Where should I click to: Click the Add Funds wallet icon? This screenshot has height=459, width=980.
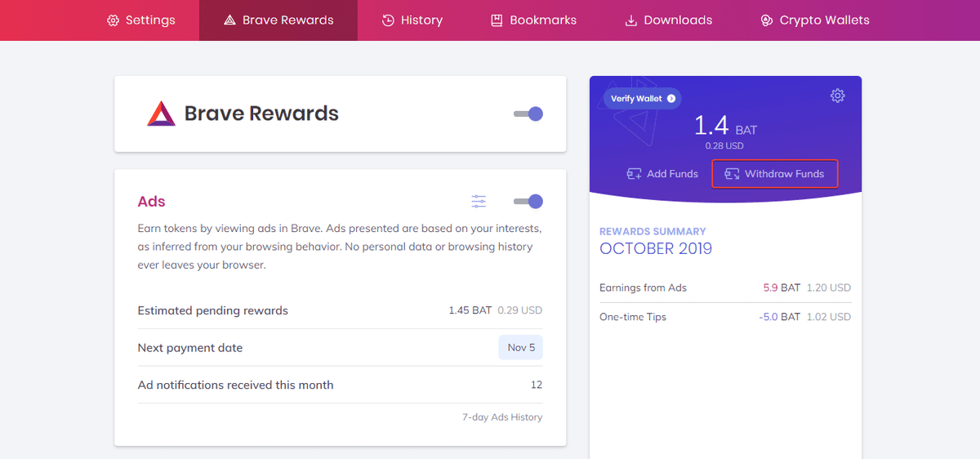(634, 174)
